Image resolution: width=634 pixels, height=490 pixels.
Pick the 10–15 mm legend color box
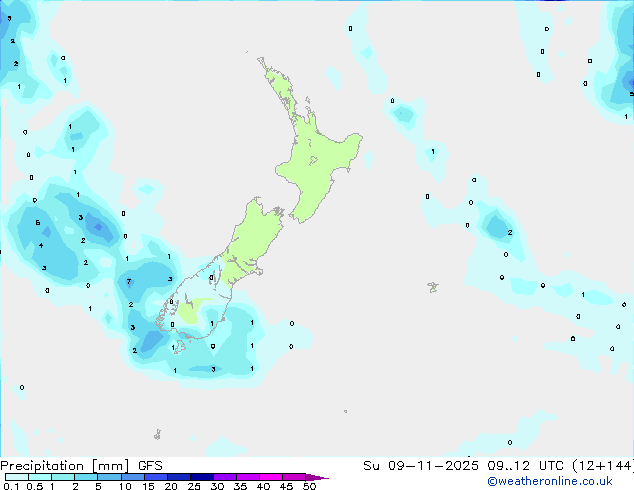tap(132, 477)
